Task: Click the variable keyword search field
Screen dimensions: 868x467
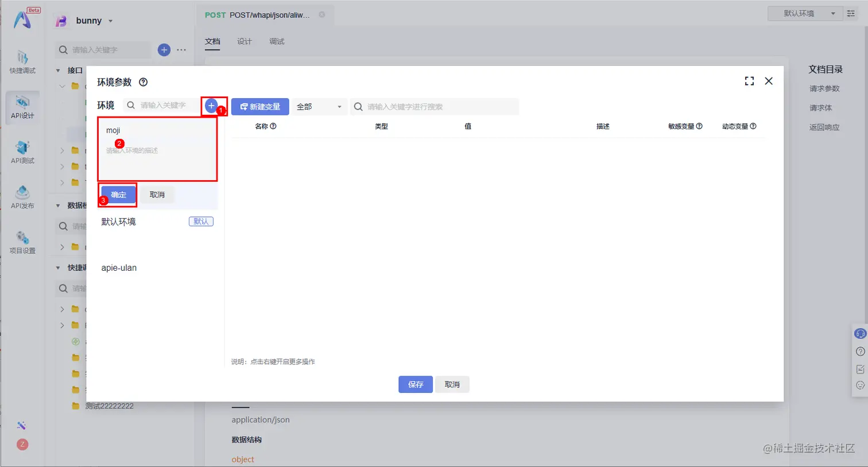Action: click(435, 107)
